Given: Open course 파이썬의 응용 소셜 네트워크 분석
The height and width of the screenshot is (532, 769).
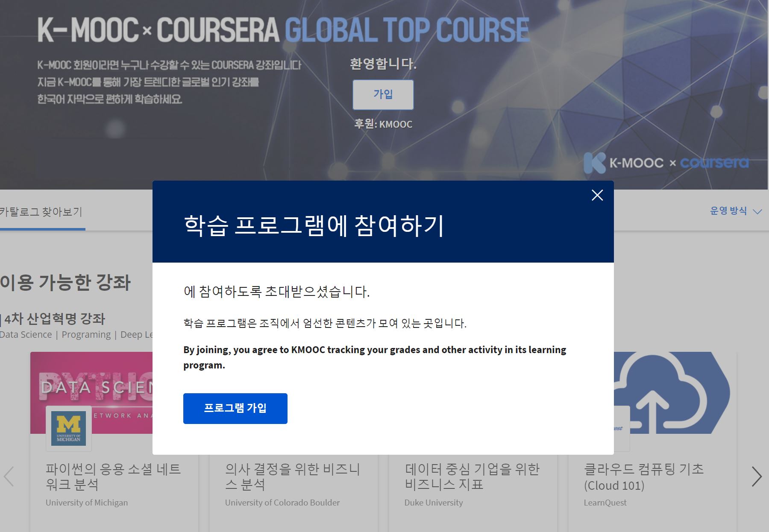Looking at the screenshot, I should tap(114, 476).
